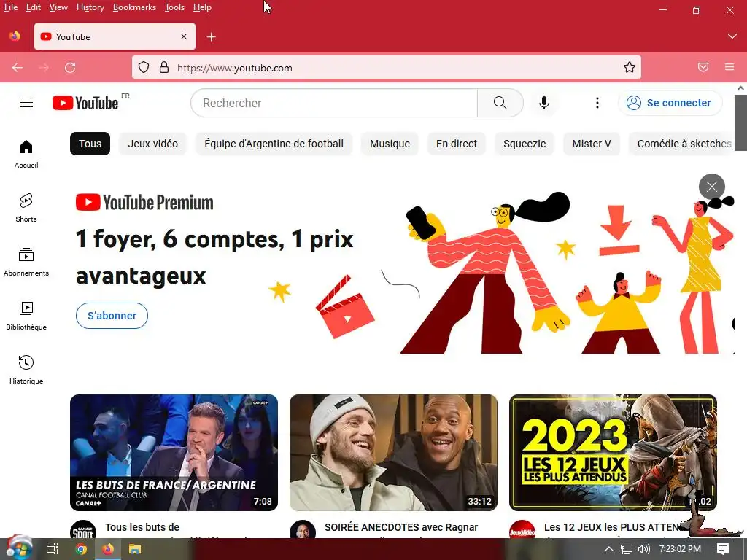
Task: Open Task View in taskbar
Action: (x=52, y=549)
